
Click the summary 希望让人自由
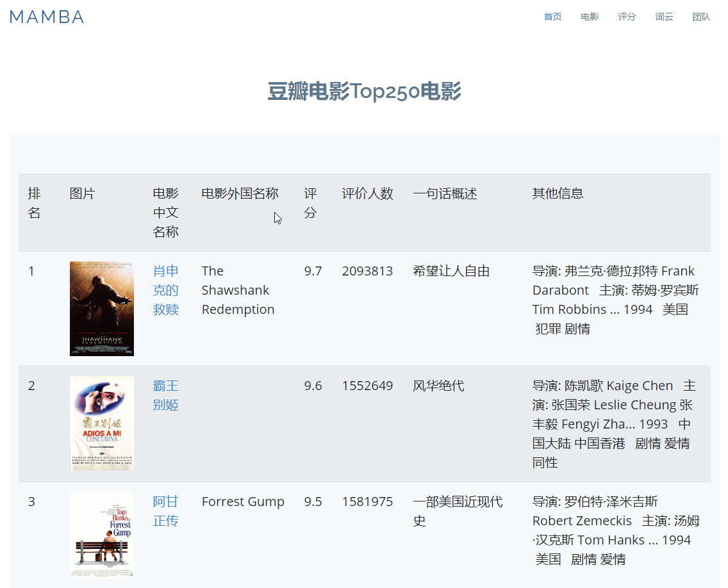point(451,271)
